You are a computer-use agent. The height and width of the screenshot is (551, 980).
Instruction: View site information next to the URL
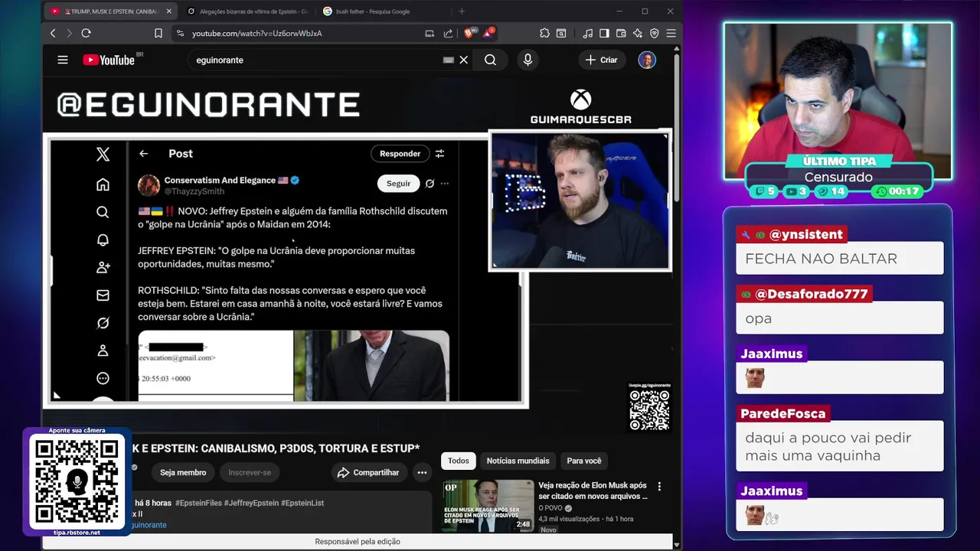[x=180, y=33]
